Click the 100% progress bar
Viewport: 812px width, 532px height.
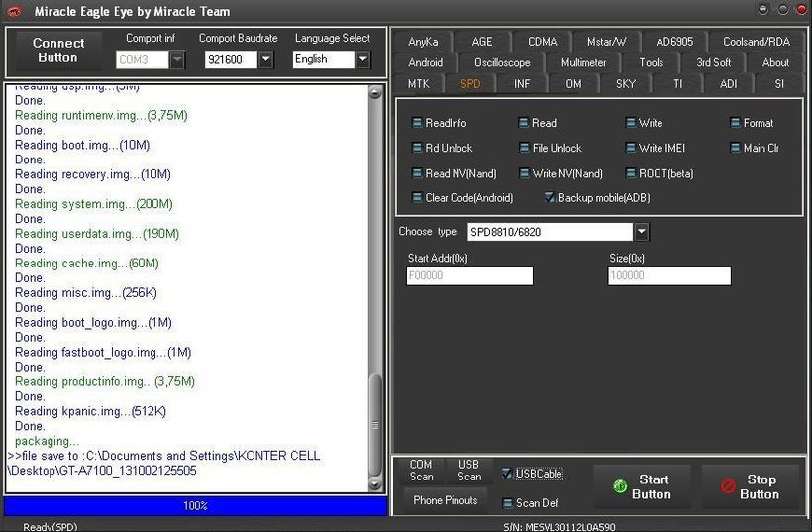coord(195,505)
